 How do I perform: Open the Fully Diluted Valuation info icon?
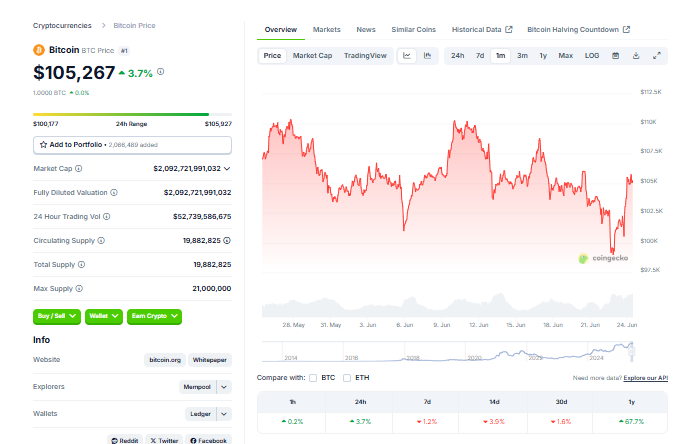pyautogui.click(x=114, y=192)
